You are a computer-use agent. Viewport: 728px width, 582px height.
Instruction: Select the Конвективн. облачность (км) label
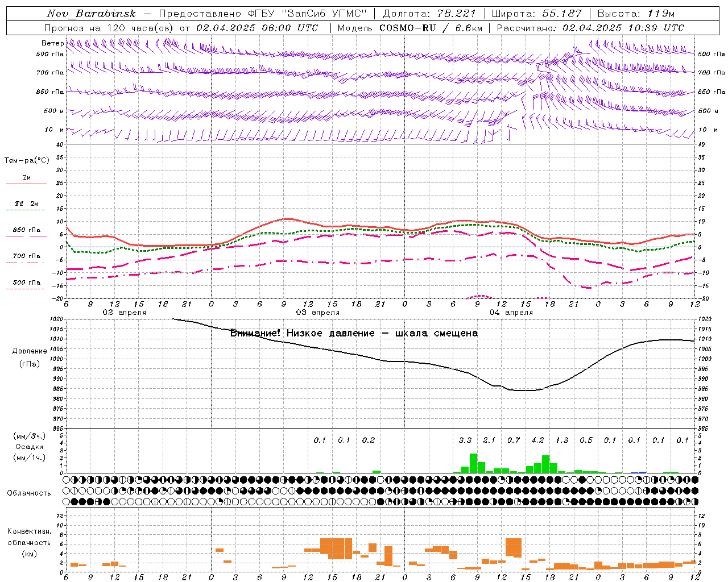point(29,543)
